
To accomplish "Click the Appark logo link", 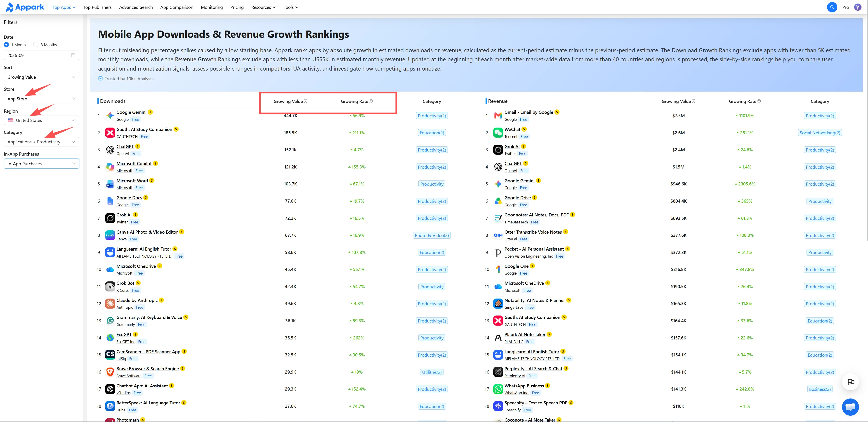I will click(x=25, y=7).
